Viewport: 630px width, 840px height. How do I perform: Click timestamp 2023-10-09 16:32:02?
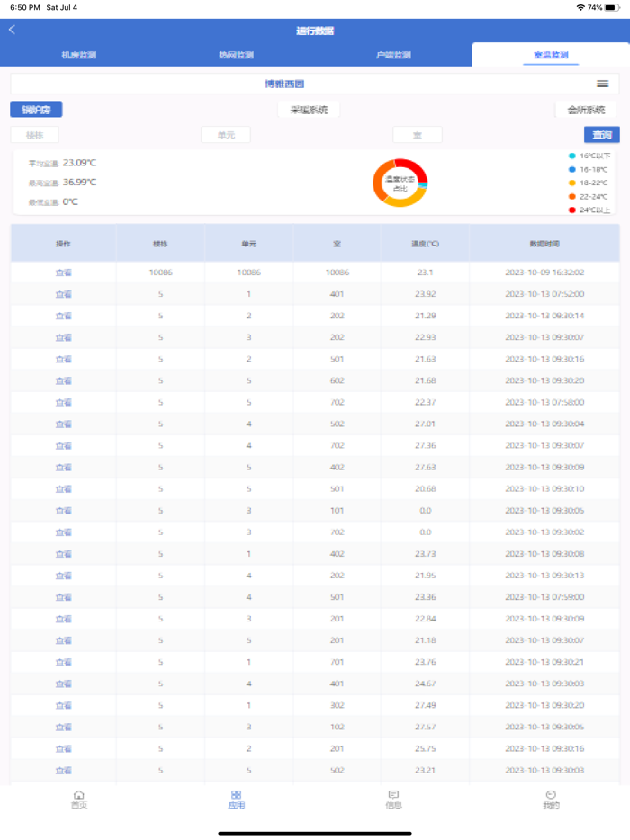pos(544,273)
